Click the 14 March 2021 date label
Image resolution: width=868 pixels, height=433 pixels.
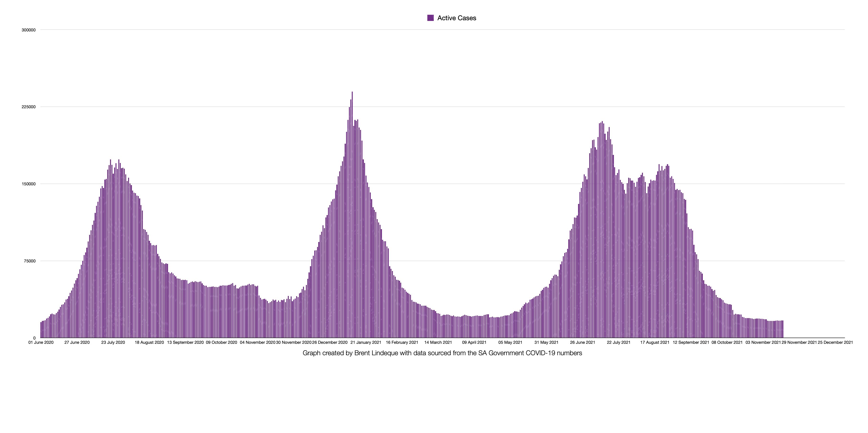[x=438, y=342]
